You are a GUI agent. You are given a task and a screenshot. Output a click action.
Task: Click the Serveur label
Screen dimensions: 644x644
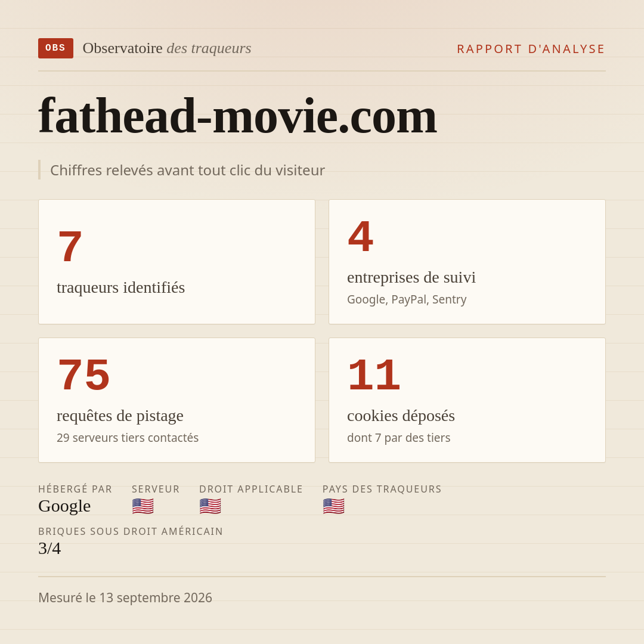click(156, 489)
